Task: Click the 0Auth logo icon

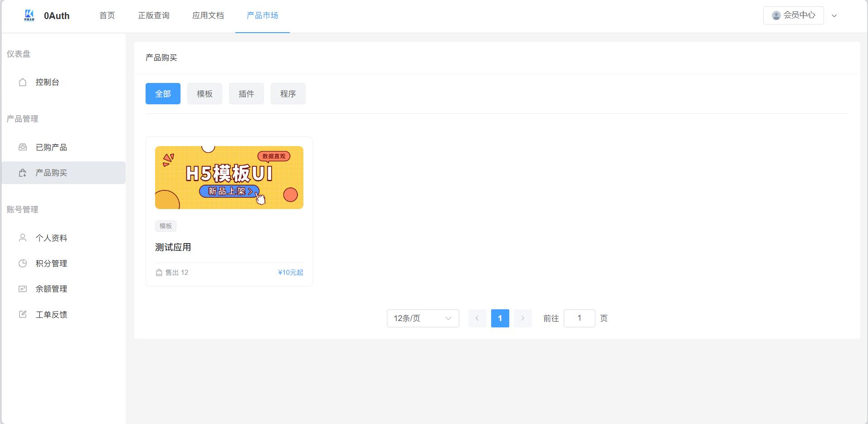Action: [x=29, y=16]
